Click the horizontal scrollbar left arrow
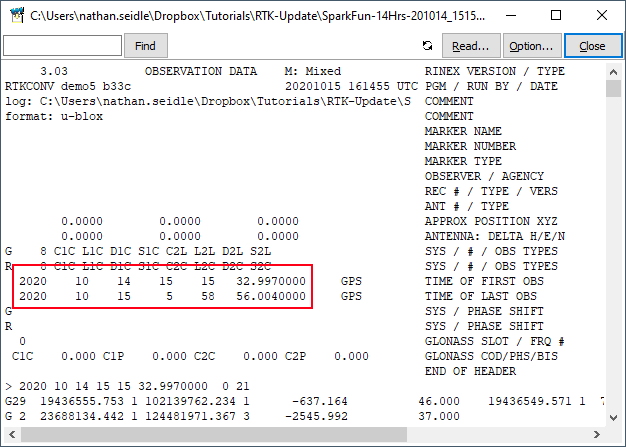This screenshot has height=447, width=626. pos(12,434)
